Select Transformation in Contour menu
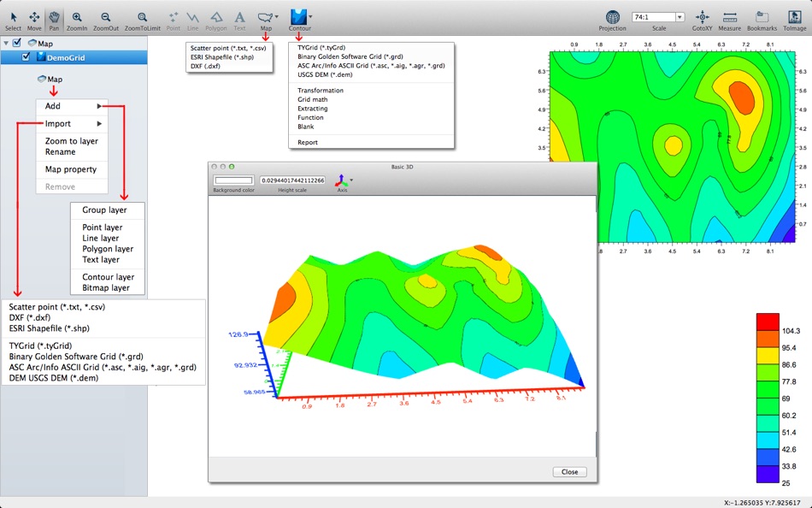The width and height of the screenshot is (812, 508). click(320, 90)
